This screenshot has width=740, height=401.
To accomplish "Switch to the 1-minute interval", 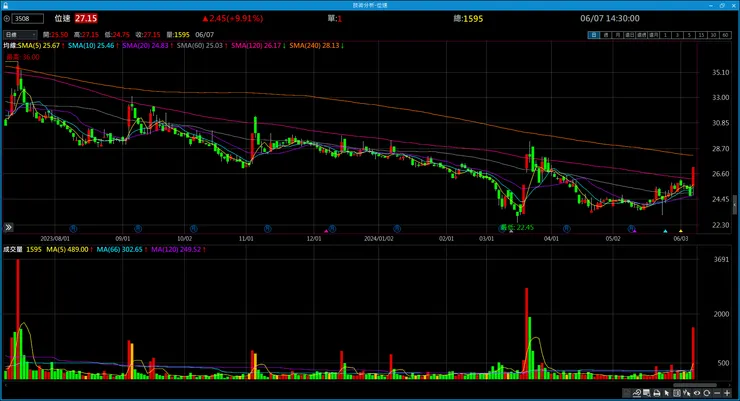I will (665, 35).
